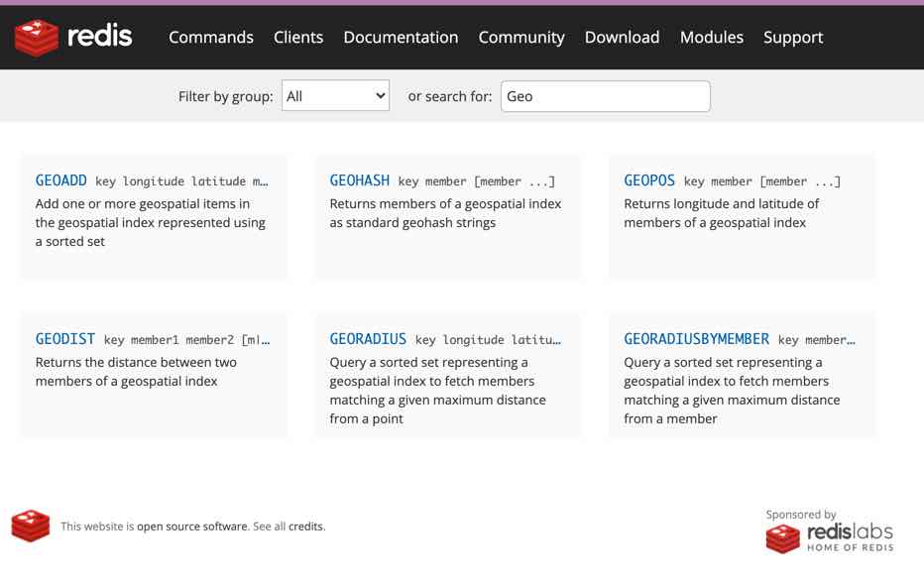Open the GEORADIUSBYMEMBER command page
924x586 pixels.
point(696,339)
